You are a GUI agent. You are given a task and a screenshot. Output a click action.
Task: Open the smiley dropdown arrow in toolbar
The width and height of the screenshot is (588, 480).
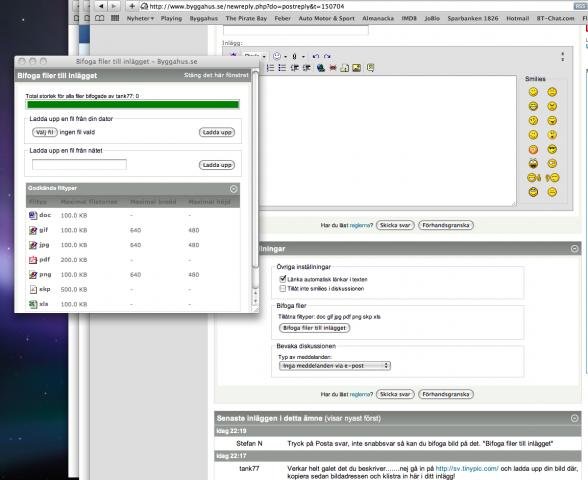coord(286,57)
